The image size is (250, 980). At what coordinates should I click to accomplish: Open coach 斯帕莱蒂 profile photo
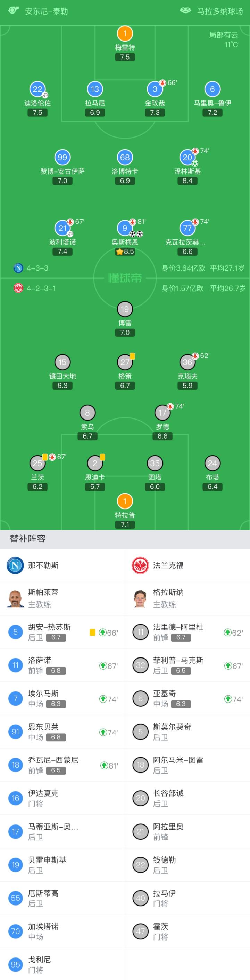[x=16, y=598]
